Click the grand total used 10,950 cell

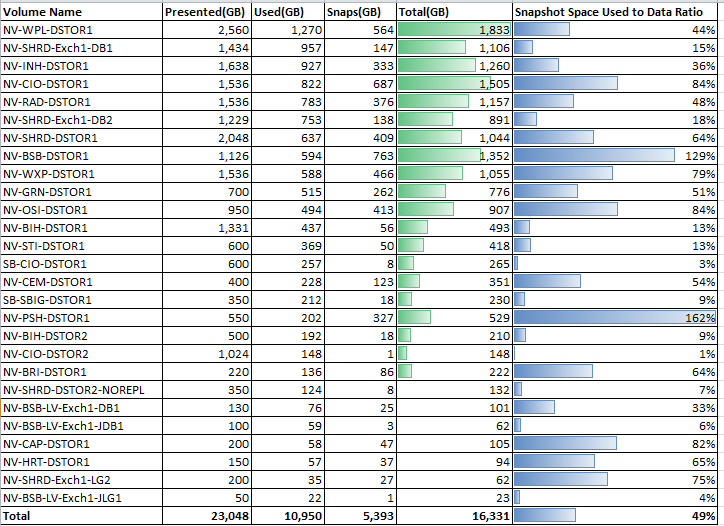pyautogui.click(x=288, y=516)
